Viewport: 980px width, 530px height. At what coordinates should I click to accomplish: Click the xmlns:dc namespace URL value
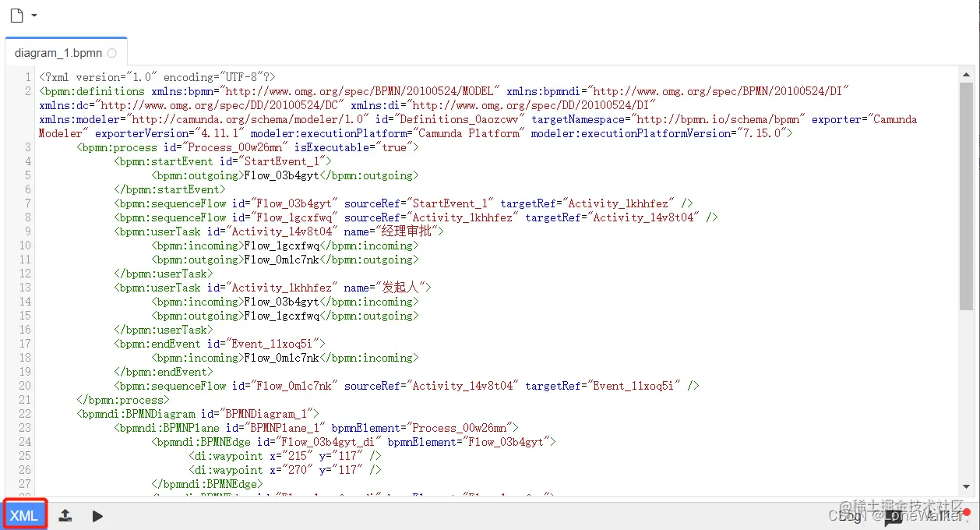click(x=220, y=105)
